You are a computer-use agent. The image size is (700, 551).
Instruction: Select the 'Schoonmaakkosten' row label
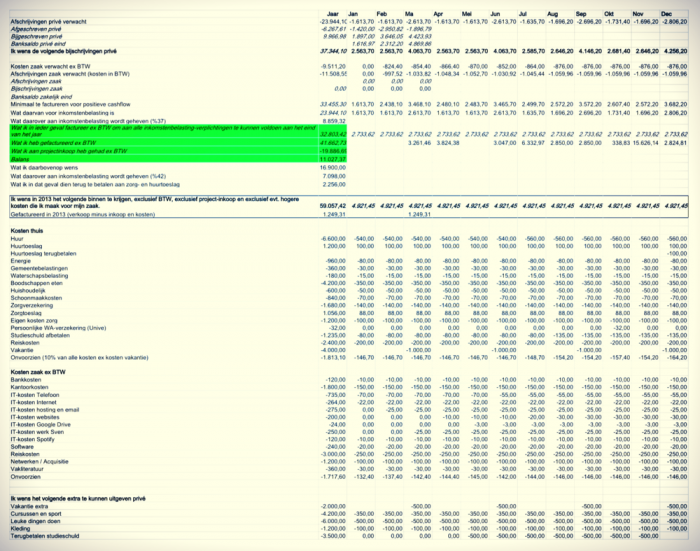coord(36,298)
